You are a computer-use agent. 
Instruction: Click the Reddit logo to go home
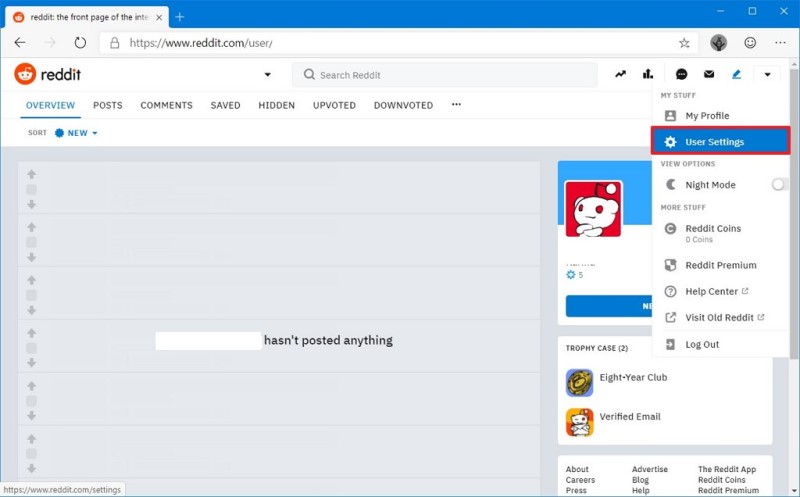coord(47,74)
